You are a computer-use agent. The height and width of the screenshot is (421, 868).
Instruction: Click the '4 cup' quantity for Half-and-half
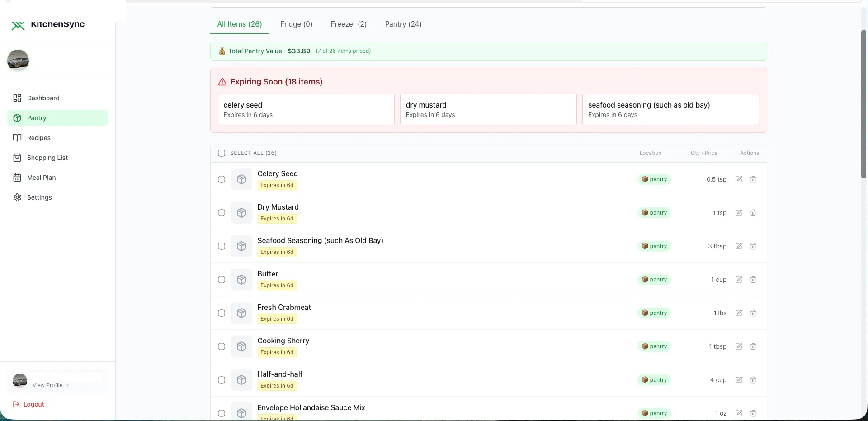tap(718, 380)
